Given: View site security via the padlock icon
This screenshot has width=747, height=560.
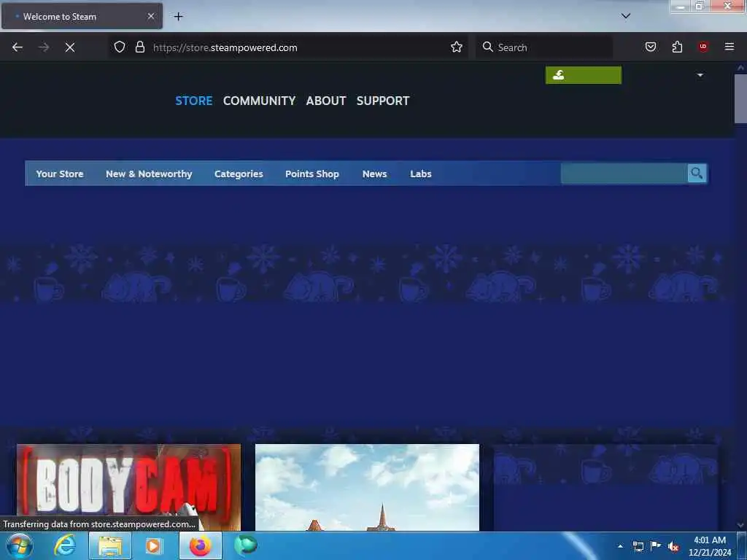Looking at the screenshot, I should (x=139, y=47).
